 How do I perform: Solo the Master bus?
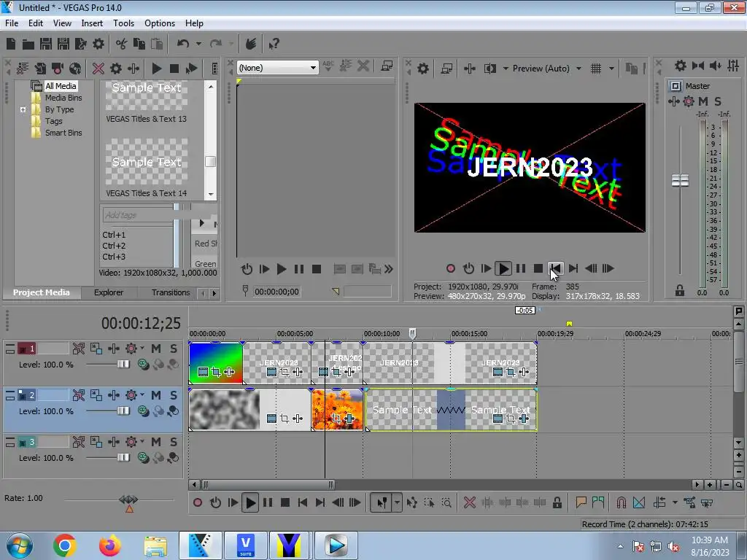[x=718, y=101]
